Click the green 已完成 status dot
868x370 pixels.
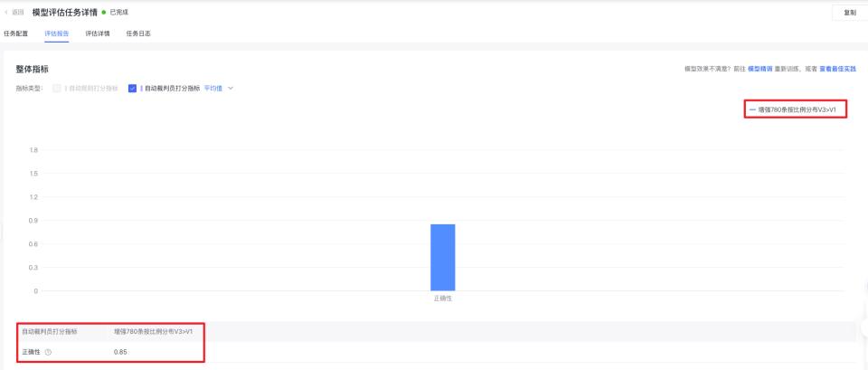(x=104, y=13)
